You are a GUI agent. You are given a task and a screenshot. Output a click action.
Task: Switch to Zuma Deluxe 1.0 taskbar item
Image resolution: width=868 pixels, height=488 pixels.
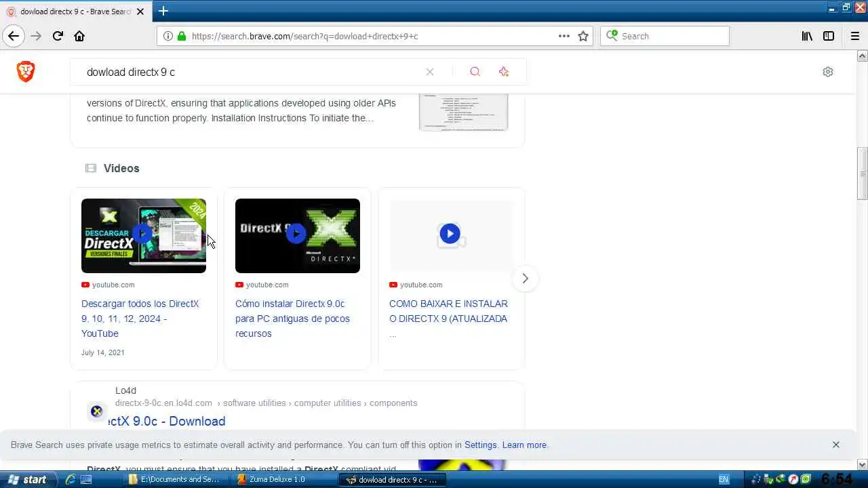point(282,479)
